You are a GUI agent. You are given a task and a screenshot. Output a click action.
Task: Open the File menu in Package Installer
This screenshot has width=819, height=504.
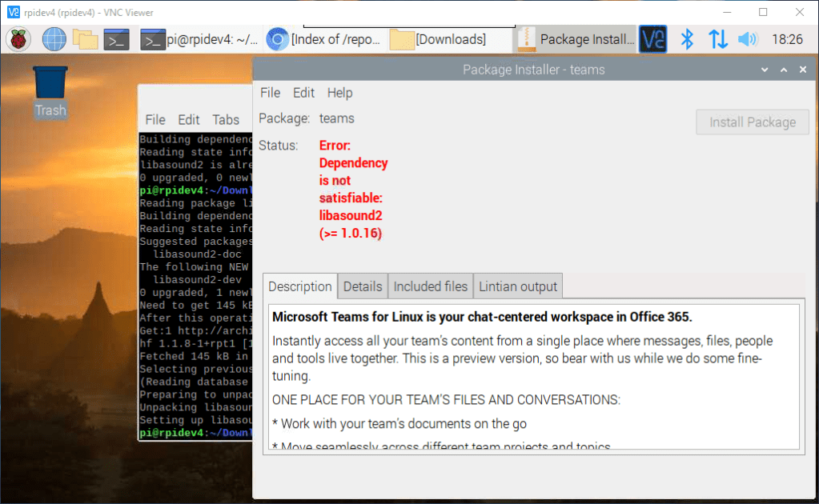coord(270,93)
